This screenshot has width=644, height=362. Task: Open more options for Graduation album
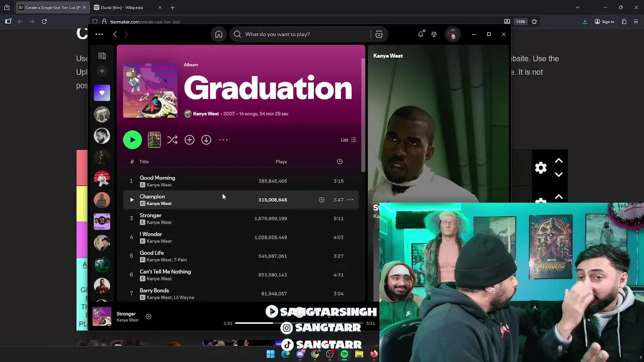click(x=223, y=140)
